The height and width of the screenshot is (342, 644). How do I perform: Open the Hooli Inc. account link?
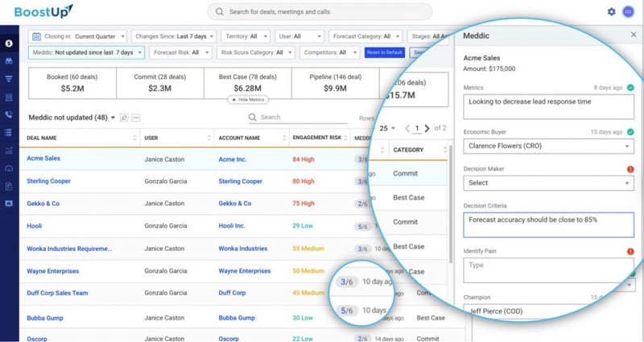232,226
